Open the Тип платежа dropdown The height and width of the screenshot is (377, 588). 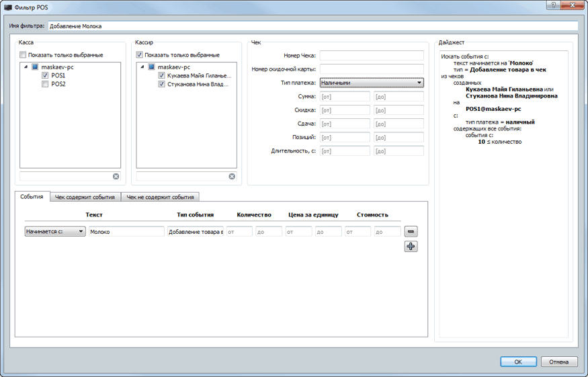(x=371, y=83)
